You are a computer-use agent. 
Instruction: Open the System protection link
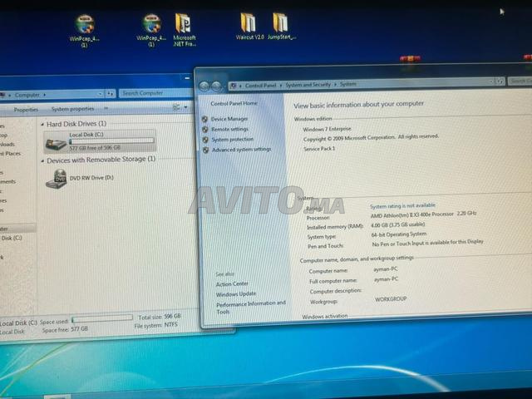[x=233, y=140]
